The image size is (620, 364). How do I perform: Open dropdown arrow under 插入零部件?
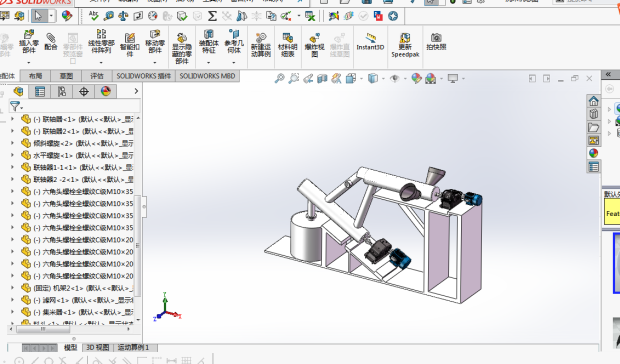pos(28,62)
